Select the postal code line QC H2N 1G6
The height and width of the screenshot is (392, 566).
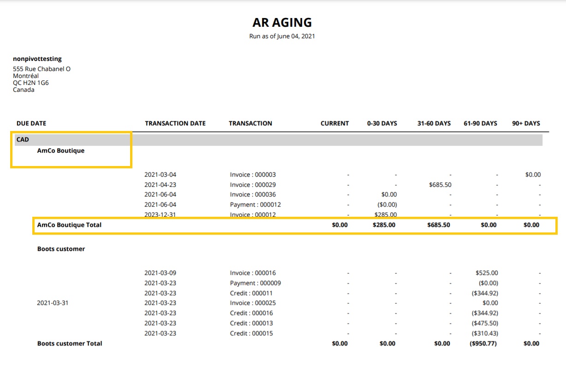click(31, 83)
